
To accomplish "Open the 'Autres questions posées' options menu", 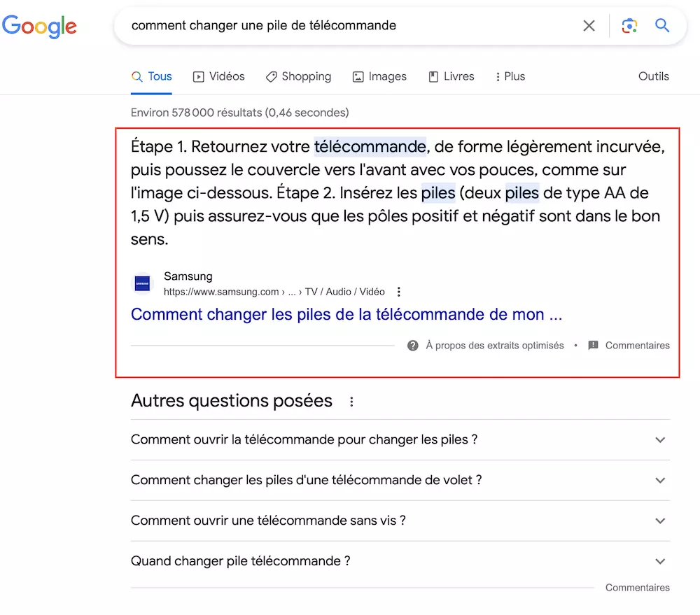I will point(351,401).
